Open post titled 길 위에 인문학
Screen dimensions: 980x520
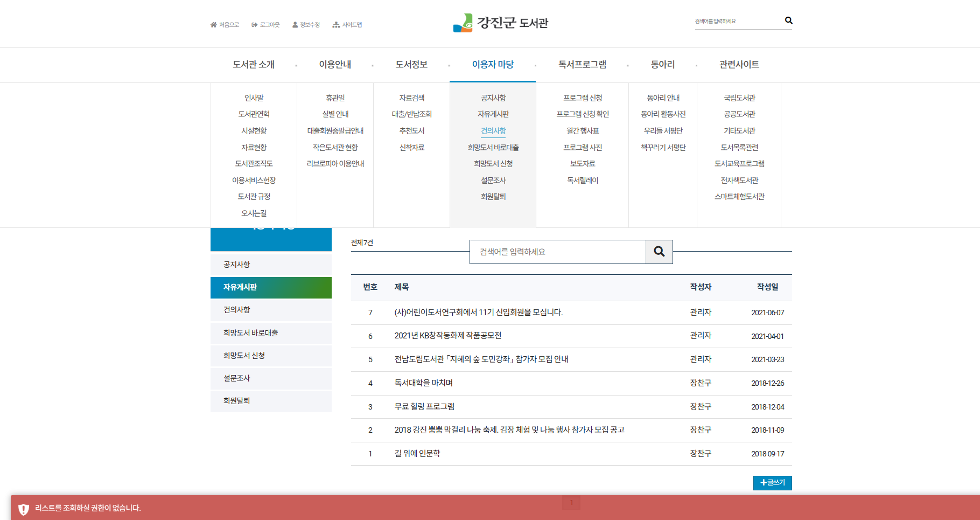(417, 454)
